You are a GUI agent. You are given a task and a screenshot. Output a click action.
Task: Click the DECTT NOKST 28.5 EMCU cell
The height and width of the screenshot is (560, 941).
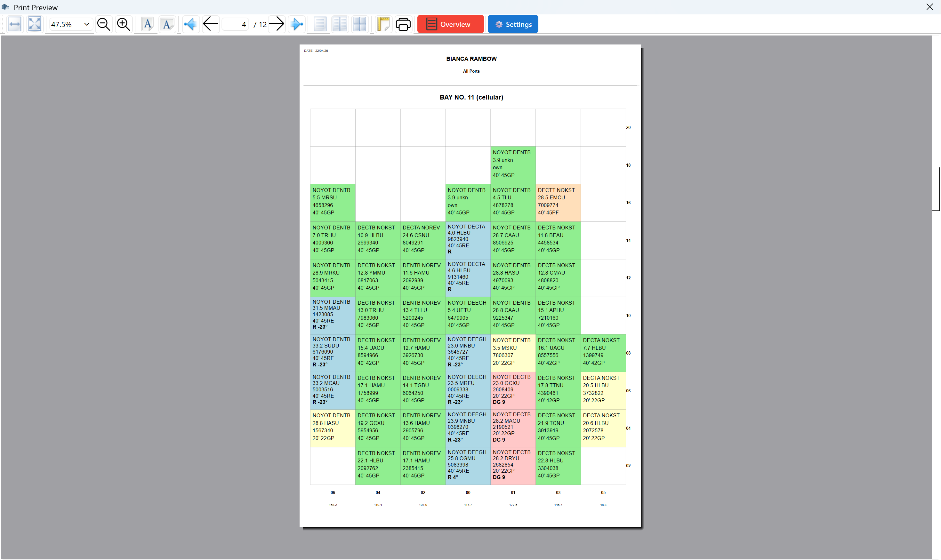[x=558, y=203]
